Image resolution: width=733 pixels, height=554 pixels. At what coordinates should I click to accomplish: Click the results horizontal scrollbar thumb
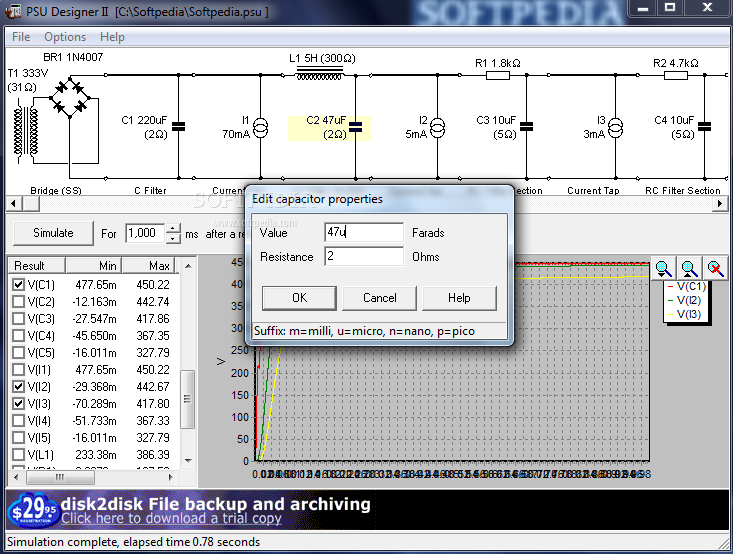(x=60, y=477)
